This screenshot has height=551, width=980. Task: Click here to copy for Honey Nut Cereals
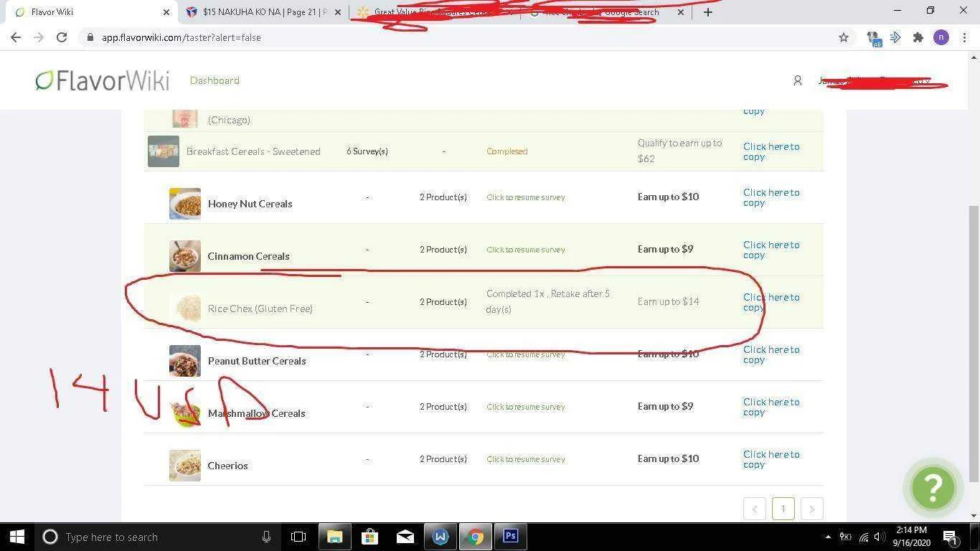(x=771, y=197)
